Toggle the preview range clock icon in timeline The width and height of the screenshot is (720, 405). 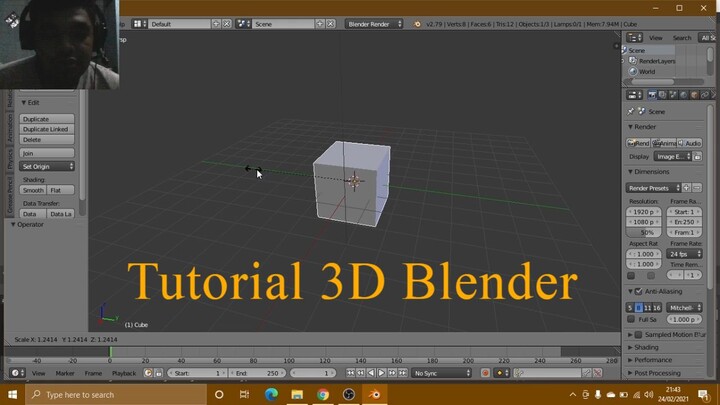[148, 373]
